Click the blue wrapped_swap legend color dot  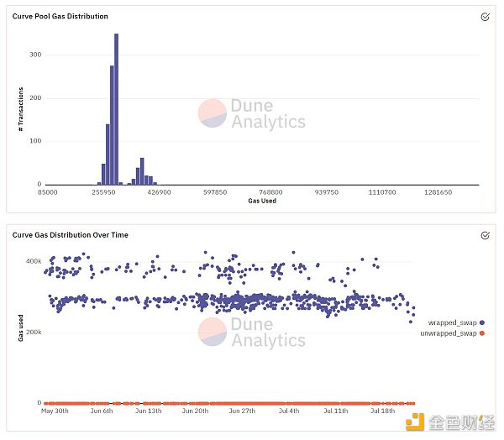(483, 322)
